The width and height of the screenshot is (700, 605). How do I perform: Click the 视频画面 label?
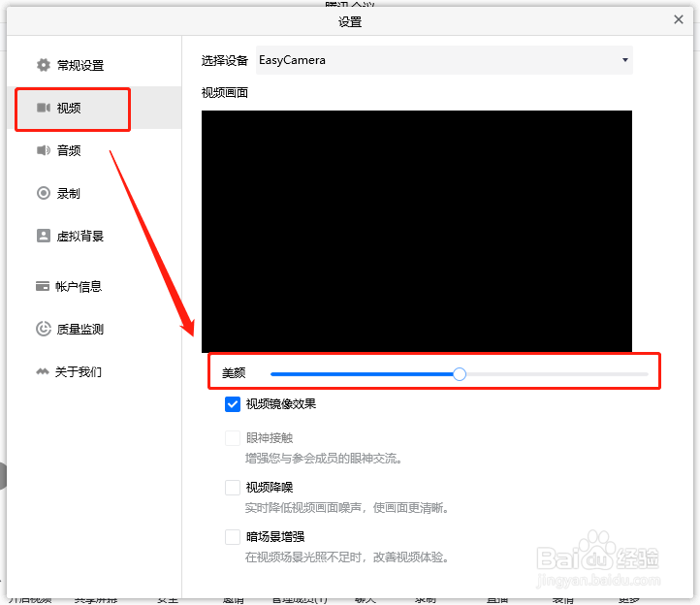tap(225, 92)
